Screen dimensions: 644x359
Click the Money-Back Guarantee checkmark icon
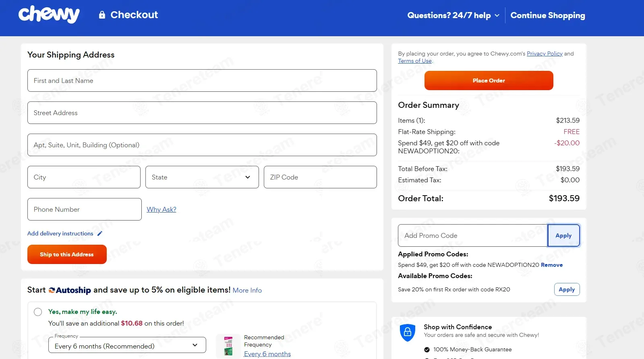click(427, 349)
